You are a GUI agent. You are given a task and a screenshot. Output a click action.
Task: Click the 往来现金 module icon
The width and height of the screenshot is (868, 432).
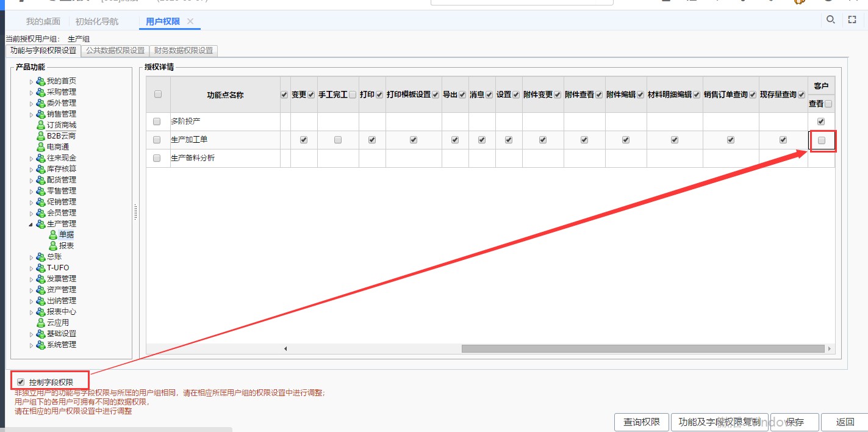click(41, 158)
